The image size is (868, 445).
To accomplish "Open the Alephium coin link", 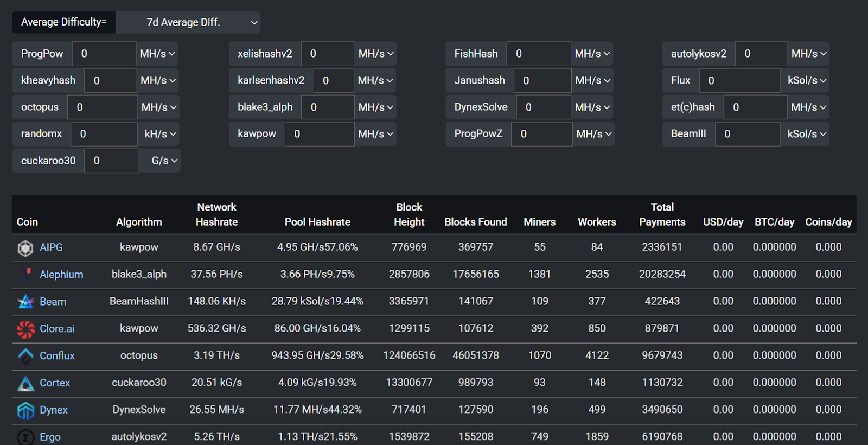I will (61, 275).
